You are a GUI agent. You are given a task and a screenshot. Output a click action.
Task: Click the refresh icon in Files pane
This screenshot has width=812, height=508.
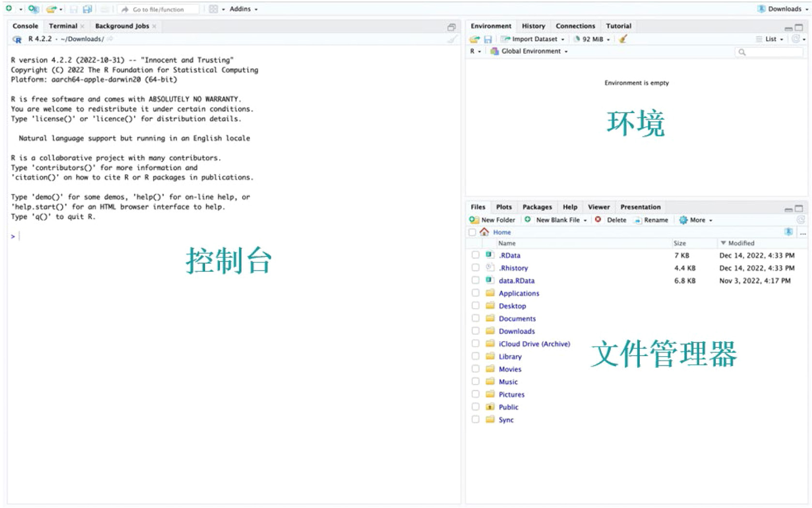pos(800,220)
